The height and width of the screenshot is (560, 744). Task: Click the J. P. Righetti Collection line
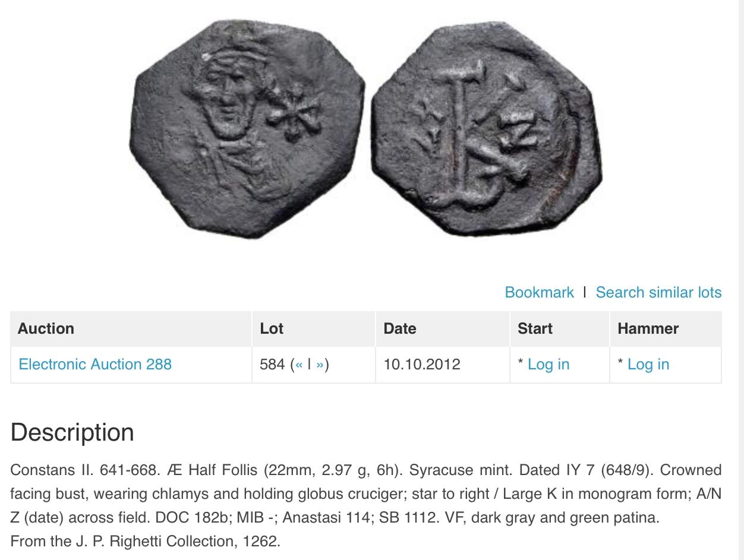pos(145,541)
